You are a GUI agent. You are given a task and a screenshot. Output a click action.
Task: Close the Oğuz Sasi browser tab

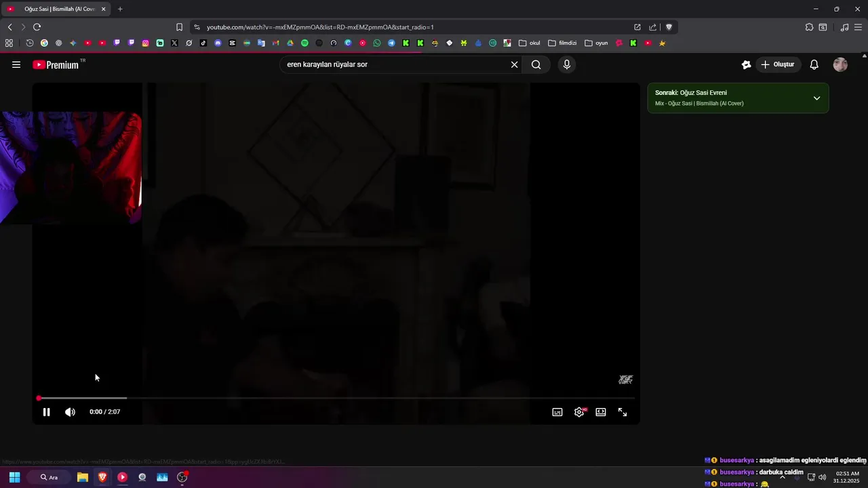pyautogui.click(x=103, y=9)
